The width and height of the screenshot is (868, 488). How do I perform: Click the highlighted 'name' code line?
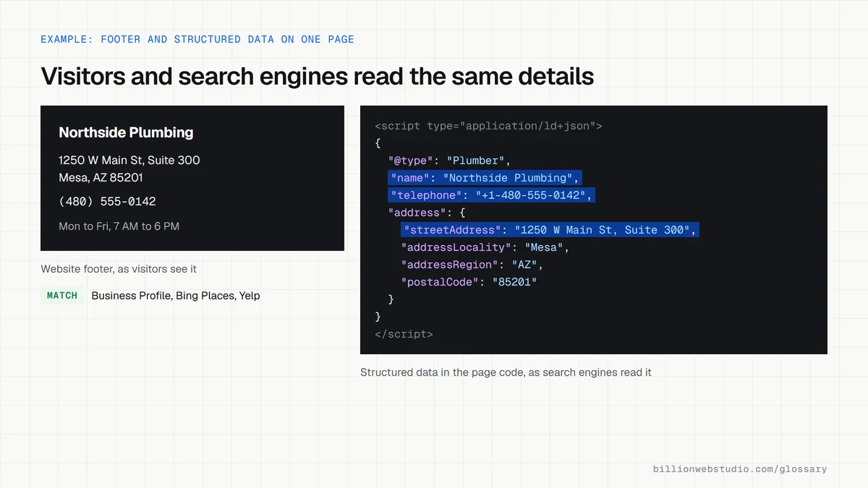[485, 178]
